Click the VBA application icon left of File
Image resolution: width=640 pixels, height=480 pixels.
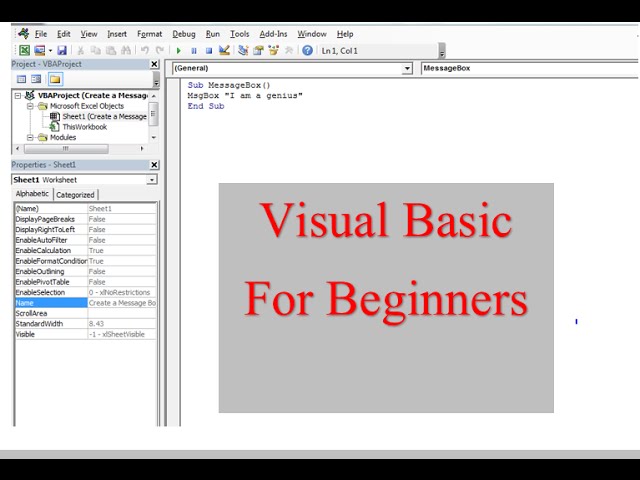(24, 33)
